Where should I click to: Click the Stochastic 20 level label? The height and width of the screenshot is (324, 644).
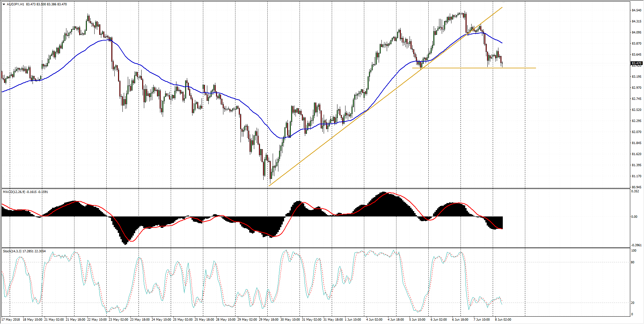click(x=633, y=303)
